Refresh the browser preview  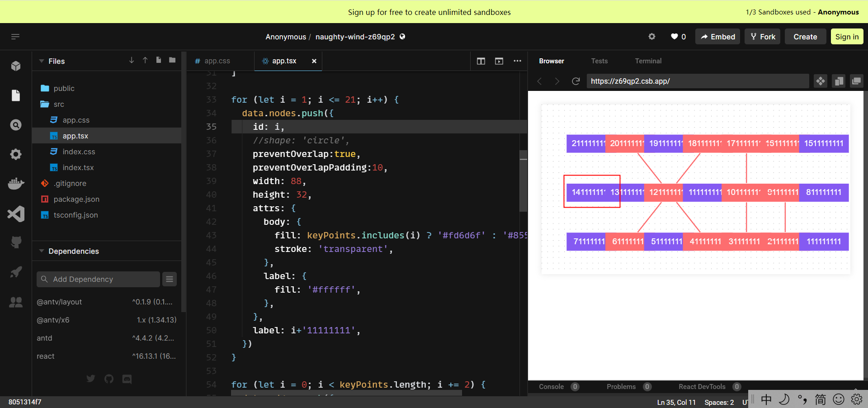576,81
